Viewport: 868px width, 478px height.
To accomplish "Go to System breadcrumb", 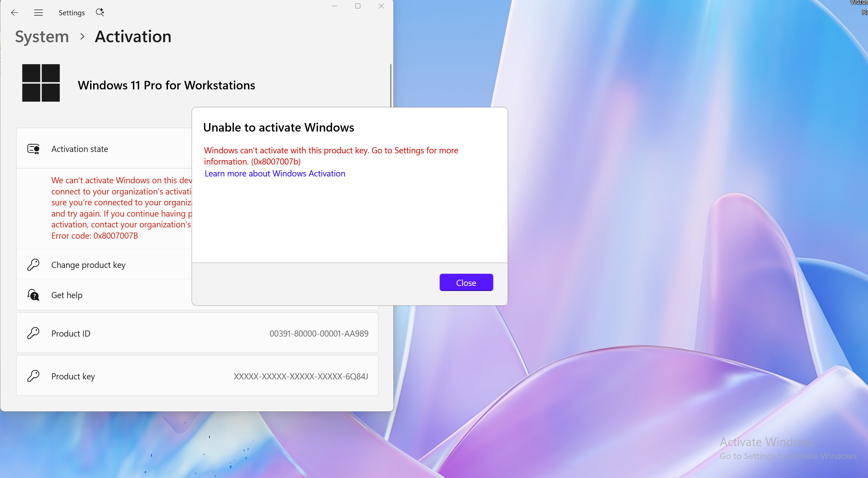I will [x=42, y=37].
